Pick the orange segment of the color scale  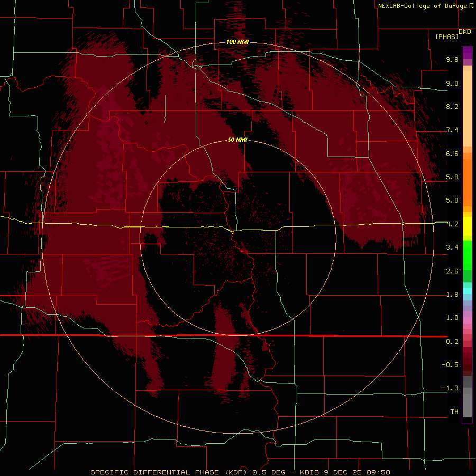(467, 182)
